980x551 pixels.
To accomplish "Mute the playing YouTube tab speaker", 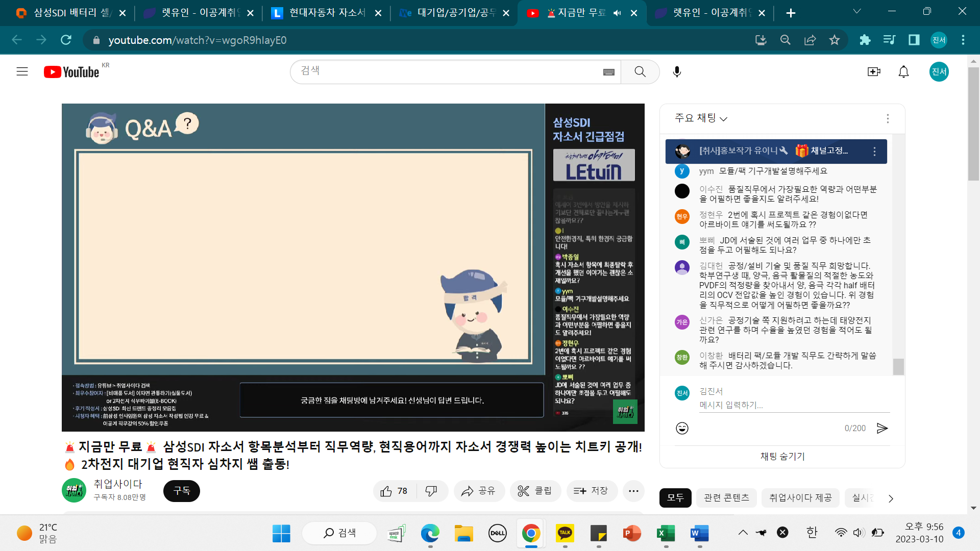I will (617, 13).
